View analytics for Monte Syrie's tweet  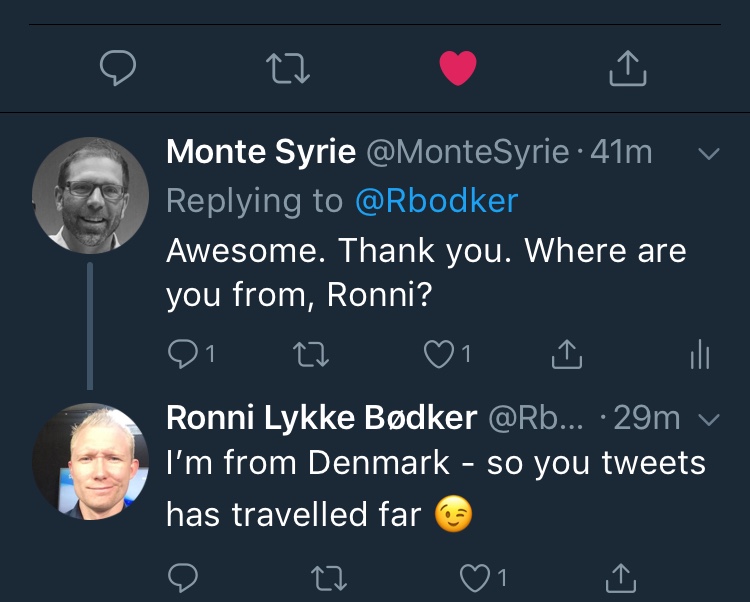click(700, 352)
